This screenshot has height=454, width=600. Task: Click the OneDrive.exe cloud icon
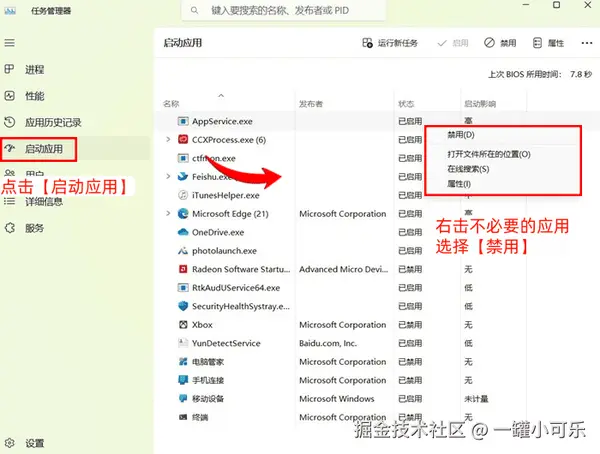[x=183, y=232]
